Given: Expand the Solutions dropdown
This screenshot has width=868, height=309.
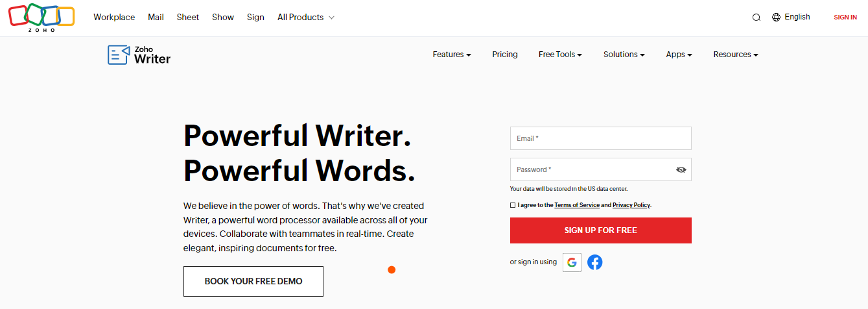Looking at the screenshot, I should (624, 55).
